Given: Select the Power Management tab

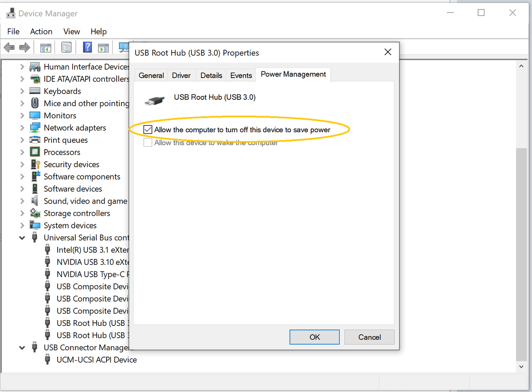Looking at the screenshot, I should coord(293,74).
